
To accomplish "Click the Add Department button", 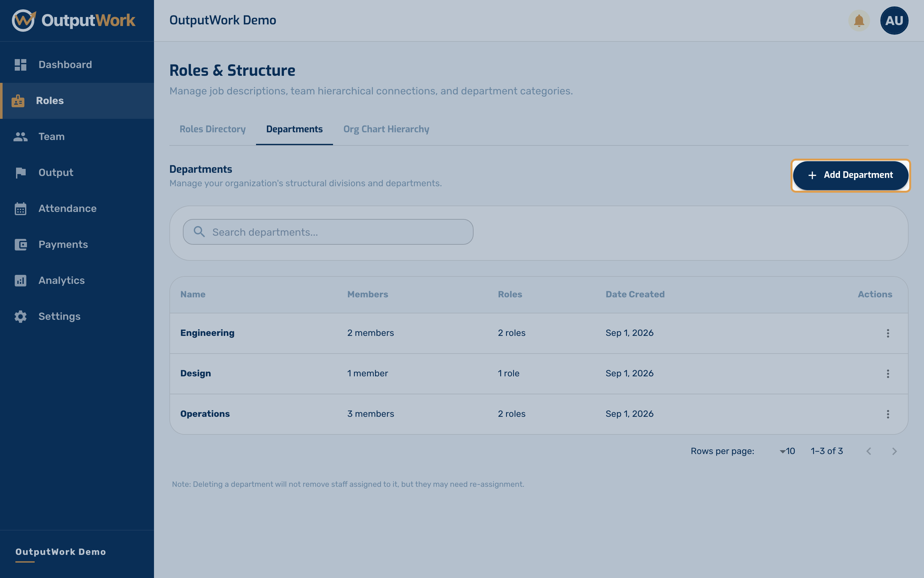I will tap(850, 175).
